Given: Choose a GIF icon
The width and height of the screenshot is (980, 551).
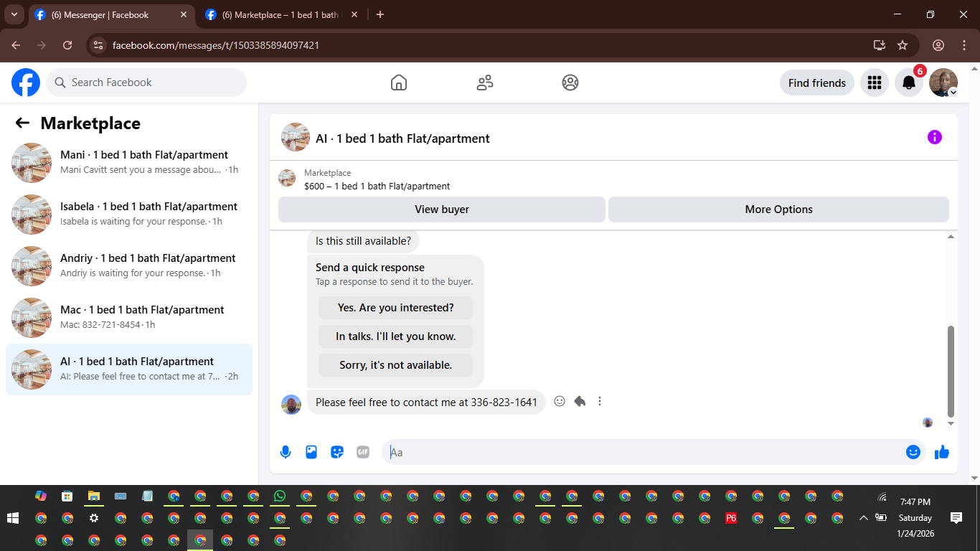Looking at the screenshot, I should [x=363, y=452].
